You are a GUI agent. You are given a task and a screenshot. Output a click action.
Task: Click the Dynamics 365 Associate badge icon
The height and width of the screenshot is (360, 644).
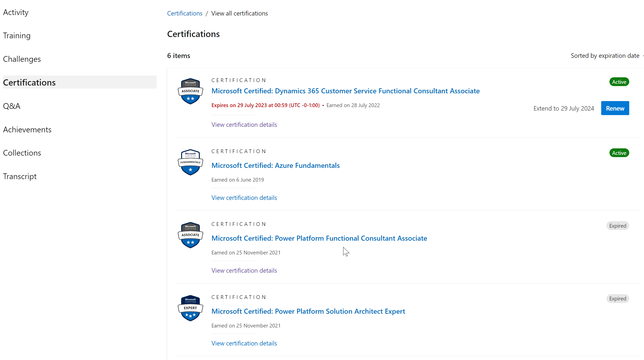tap(190, 91)
